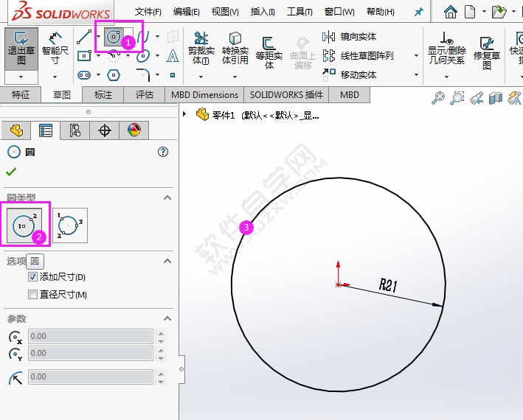Collapse the 参数 section
Image resolution: width=523 pixels, height=420 pixels.
(167, 319)
